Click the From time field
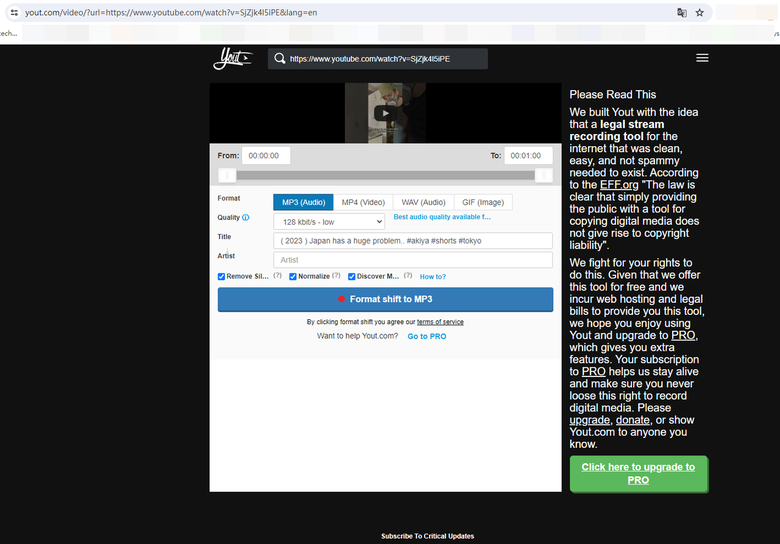Screen dimensions: 780x544 click(x=266, y=156)
